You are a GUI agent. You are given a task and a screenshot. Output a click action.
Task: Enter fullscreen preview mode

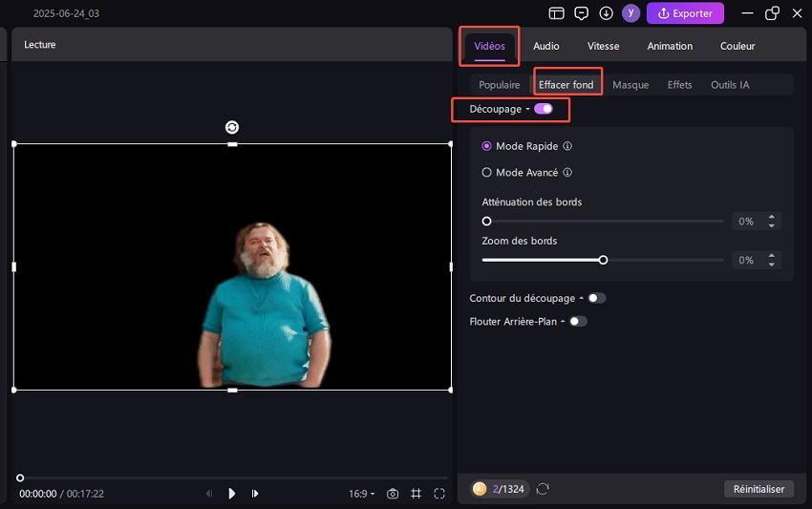pos(439,494)
